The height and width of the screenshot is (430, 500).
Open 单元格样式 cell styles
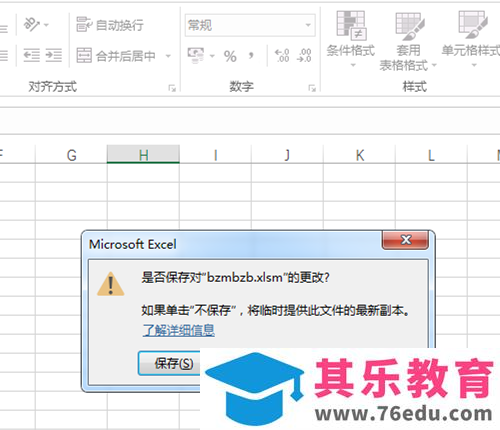[471, 39]
